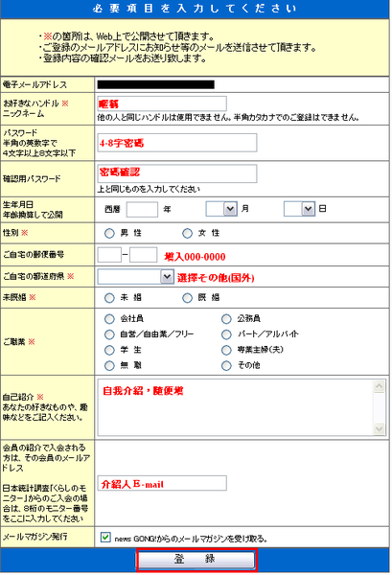Click the referrer e-mail input field

(162, 483)
